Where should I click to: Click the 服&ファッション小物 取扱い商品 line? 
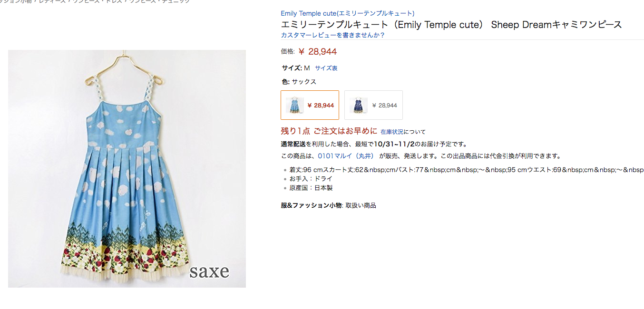pyautogui.click(x=328, y=205)
